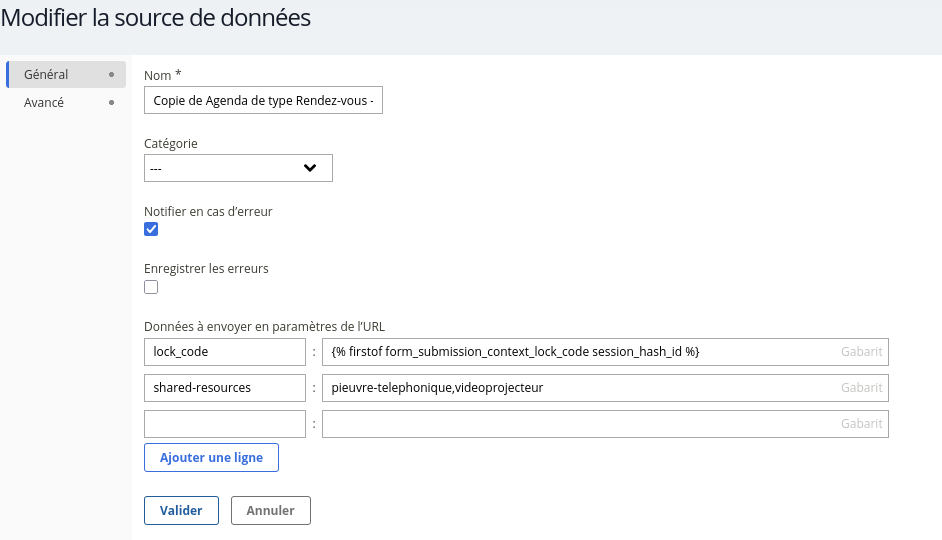Click the dot indicator beside Général
Image resolution: width=942 pixels, height=540 pixels.
pyautogui.click(x=111, y=75)
